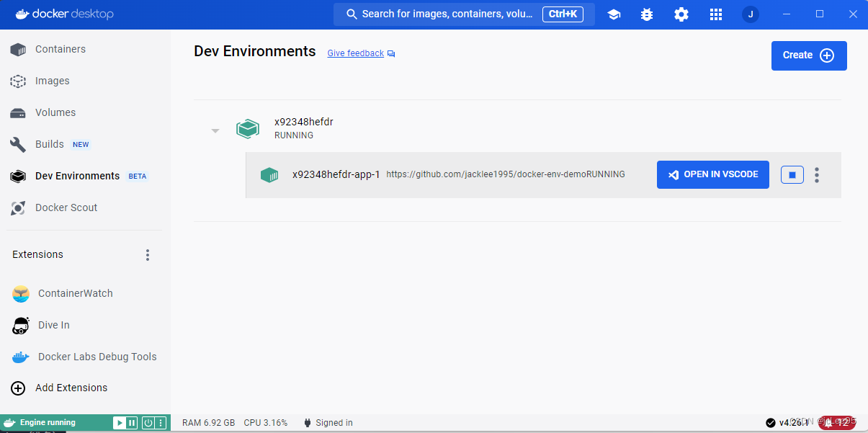Click the search bar for images and containers
This screenshot has width=868, height=433.
[464, 14]
